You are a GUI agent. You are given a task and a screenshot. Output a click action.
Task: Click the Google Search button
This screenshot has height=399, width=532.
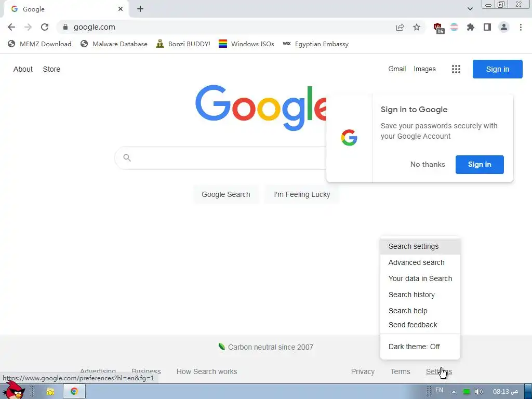click(x=225, y=194)
